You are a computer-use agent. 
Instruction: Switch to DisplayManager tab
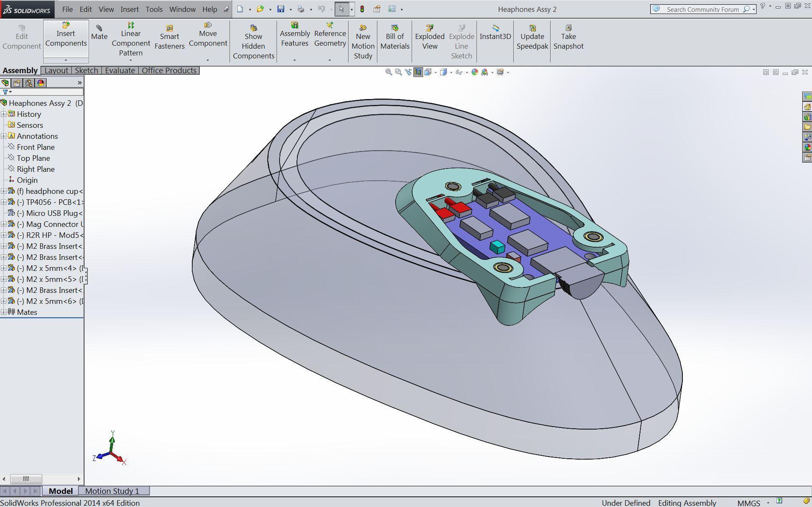coord(41,83)
